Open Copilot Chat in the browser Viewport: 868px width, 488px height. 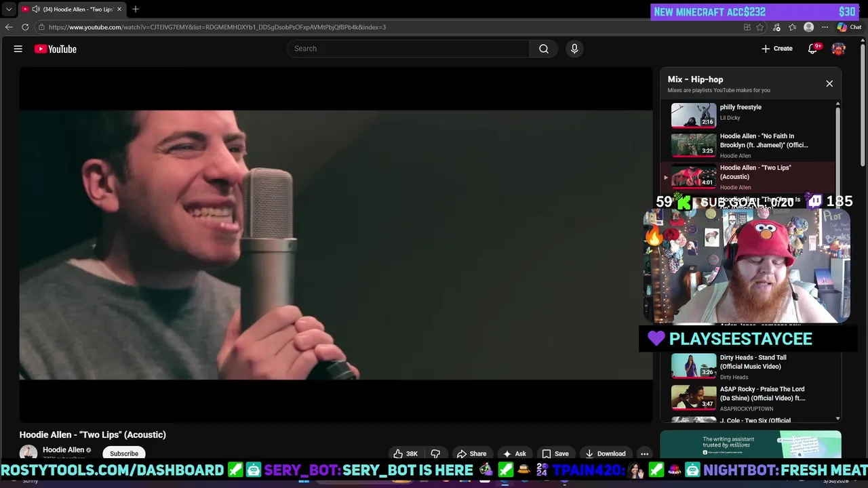[x=849, y=27]
